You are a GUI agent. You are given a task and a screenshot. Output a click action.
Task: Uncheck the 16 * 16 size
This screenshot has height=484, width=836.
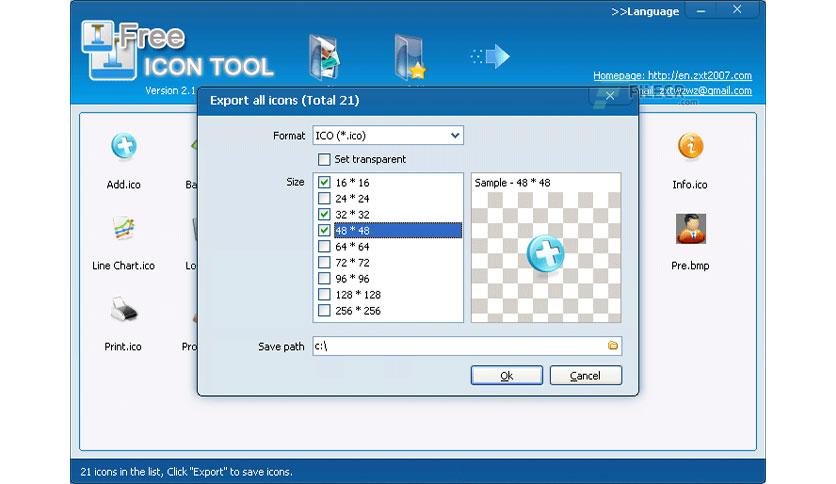324,182
